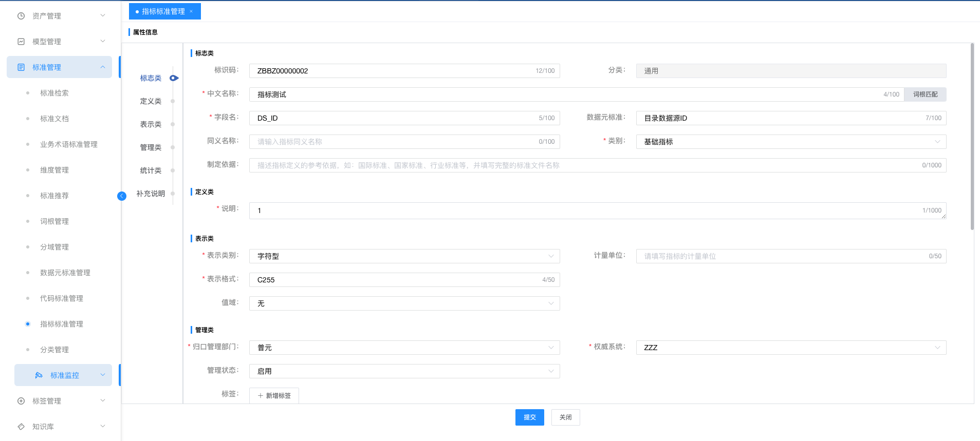Click the 词根匹配 button
The width and height of the screenshot is (980, 441).
coord(925,94)
